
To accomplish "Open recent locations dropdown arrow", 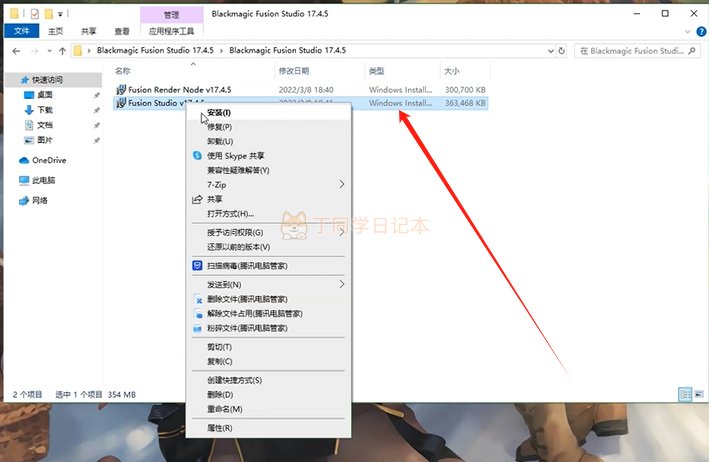I will 49,51.
